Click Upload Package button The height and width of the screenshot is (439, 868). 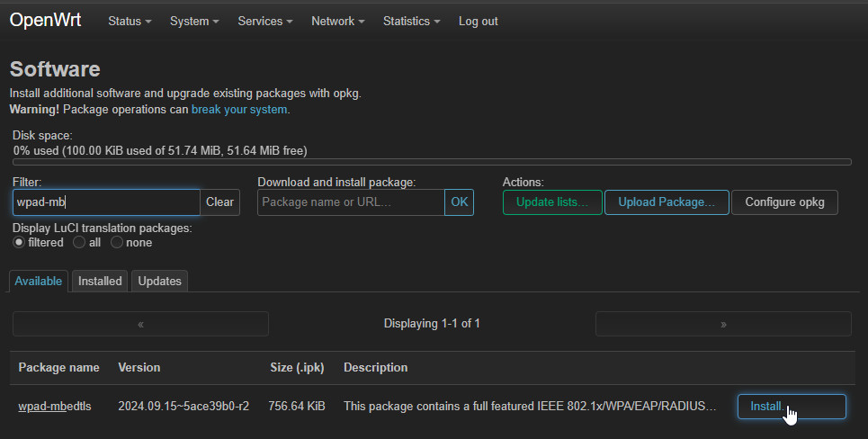click(667, 202)
